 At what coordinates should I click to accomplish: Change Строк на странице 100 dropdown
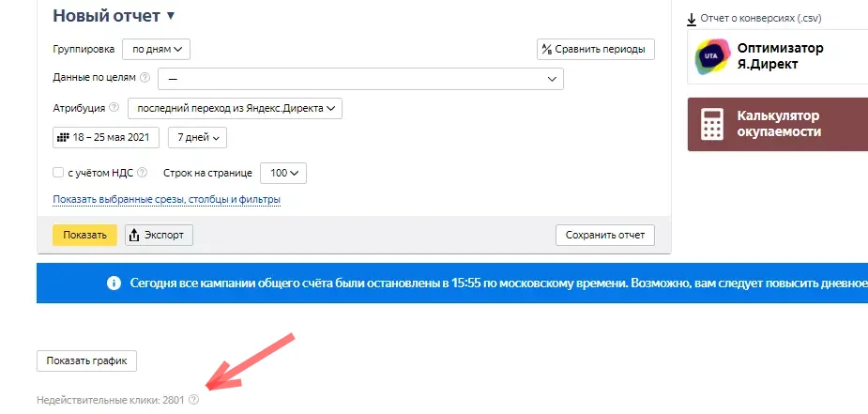pyautogui.click(x=283, y=173)
